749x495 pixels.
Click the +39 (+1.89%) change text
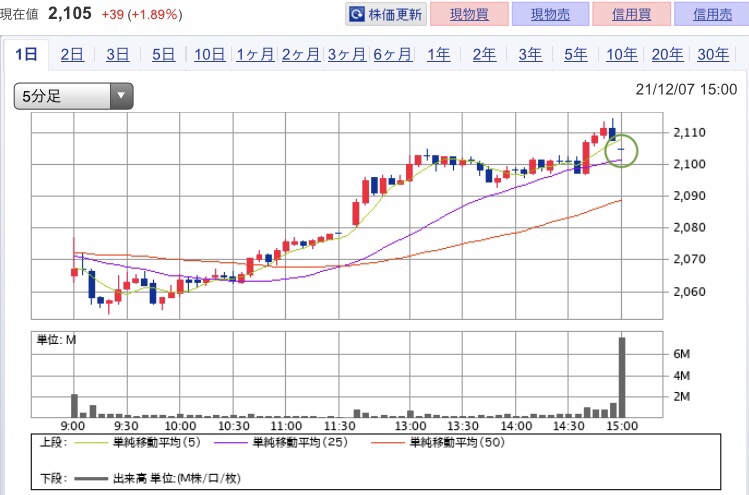(142, 14)
